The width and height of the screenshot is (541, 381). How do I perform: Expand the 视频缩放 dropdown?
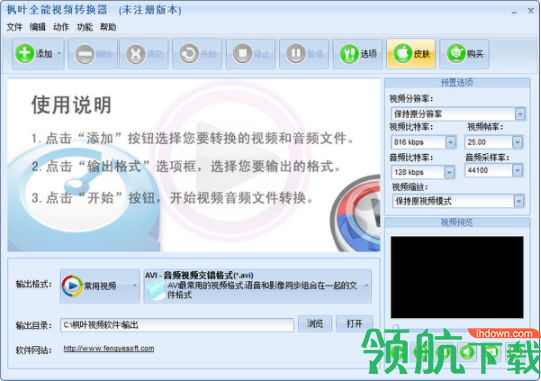pos(519,201)
